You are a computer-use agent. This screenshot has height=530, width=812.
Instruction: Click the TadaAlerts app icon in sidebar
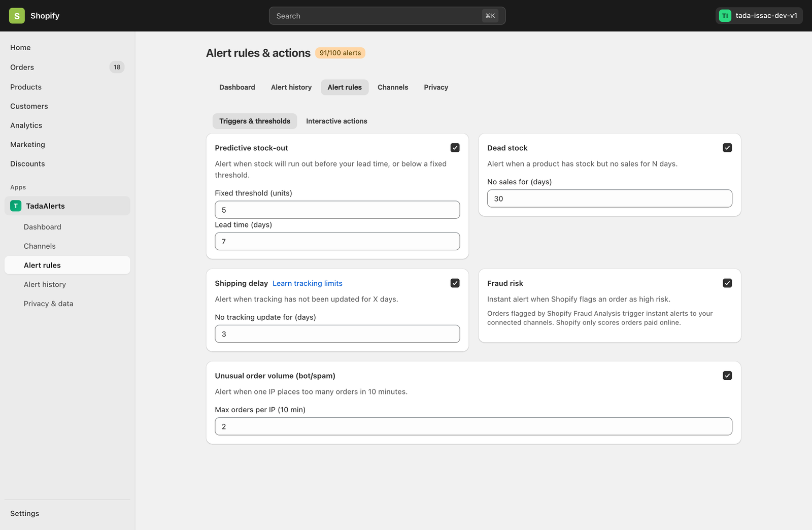tap(16, 206)
